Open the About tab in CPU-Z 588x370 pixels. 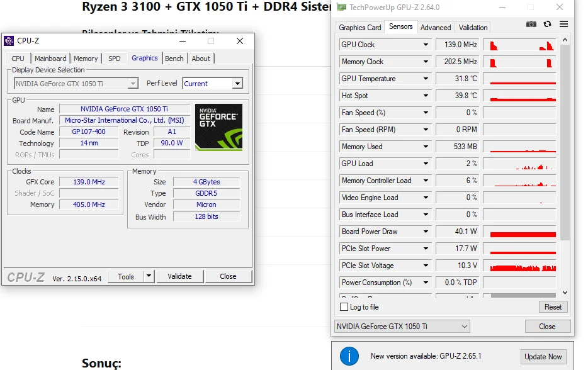click(201, 59)
